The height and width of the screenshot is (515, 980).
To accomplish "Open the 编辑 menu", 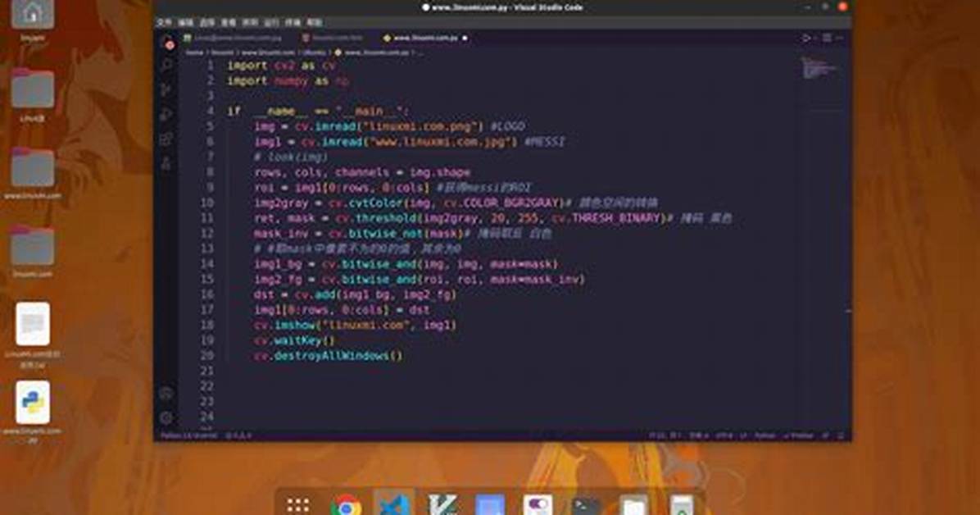I will click(186, 22).
